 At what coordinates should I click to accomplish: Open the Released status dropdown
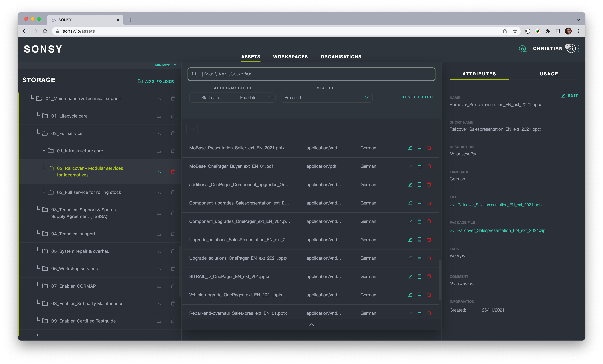click(x=327, y=97)
